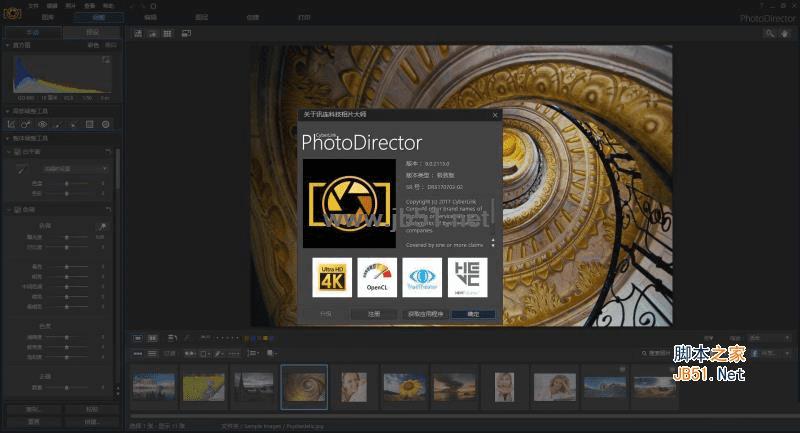Select the spiral staircase thumbnail

[x=304, y=387]
